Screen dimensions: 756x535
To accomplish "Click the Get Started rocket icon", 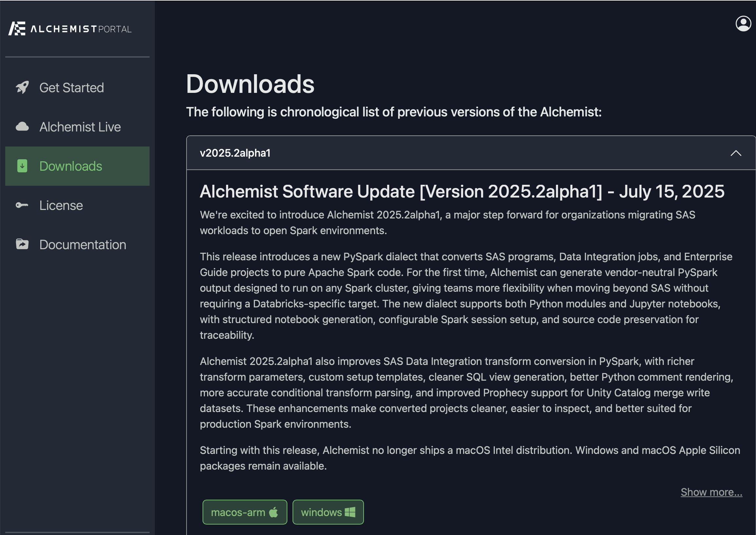I will [x=22, y=87].
